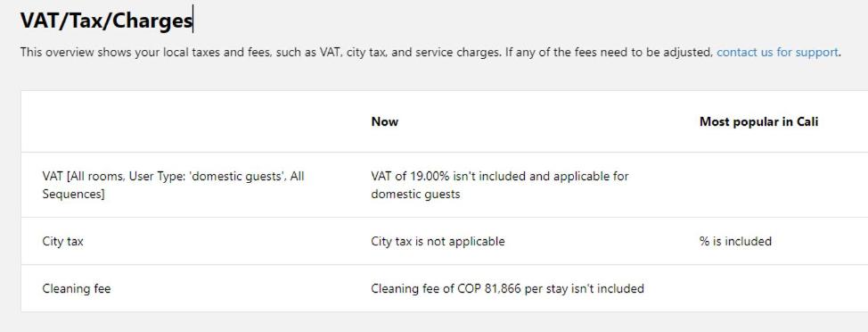Select the 'Cleaning fee' row label
The width and height of the screenshot is (868, 332).
point(77,288)
